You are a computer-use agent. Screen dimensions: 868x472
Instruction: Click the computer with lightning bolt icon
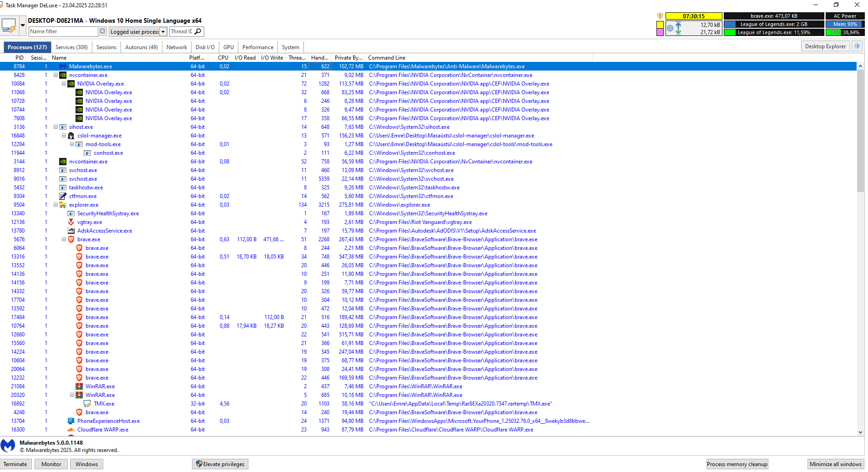point(9,25)
